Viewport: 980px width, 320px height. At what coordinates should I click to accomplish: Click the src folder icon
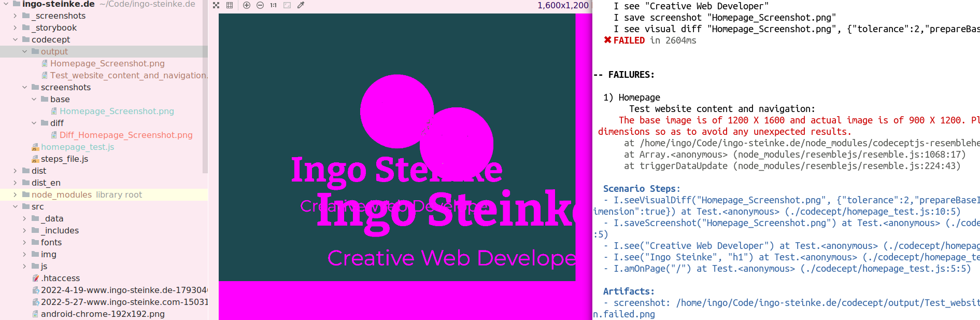point(26,206)
